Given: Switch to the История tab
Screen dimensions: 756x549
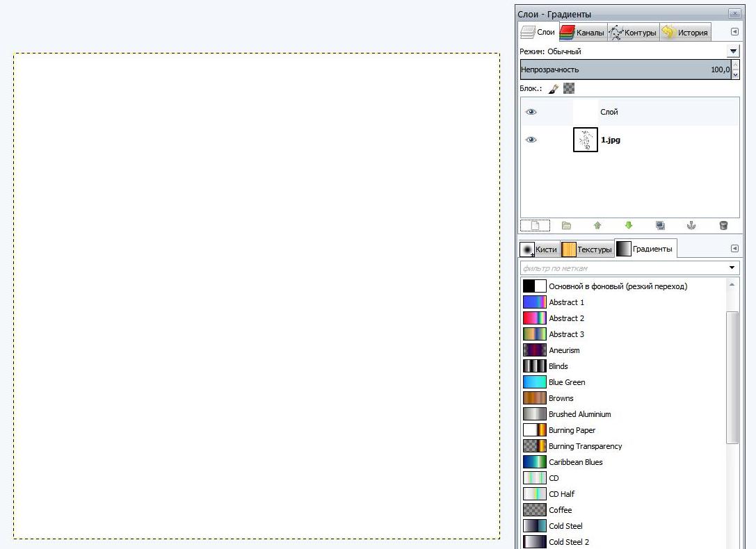Looking at the screenshot, I should [x=685, y=32].
